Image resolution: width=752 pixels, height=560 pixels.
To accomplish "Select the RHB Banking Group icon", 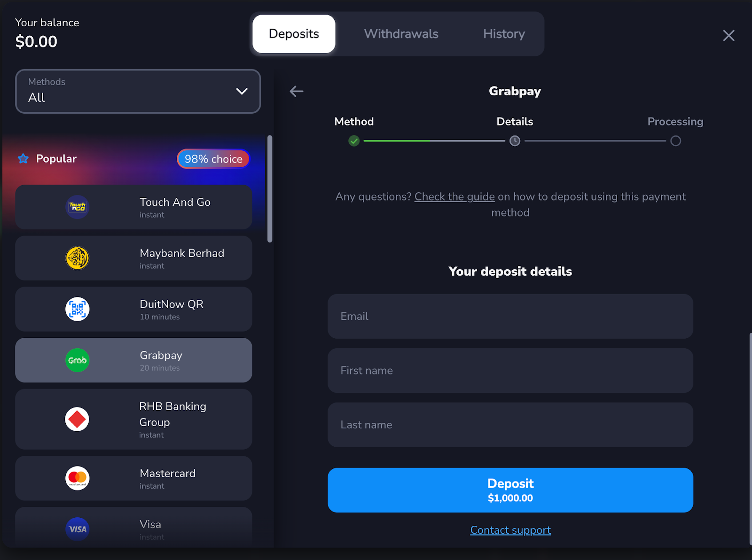I will pyautogui.click(x=77, y=419).
